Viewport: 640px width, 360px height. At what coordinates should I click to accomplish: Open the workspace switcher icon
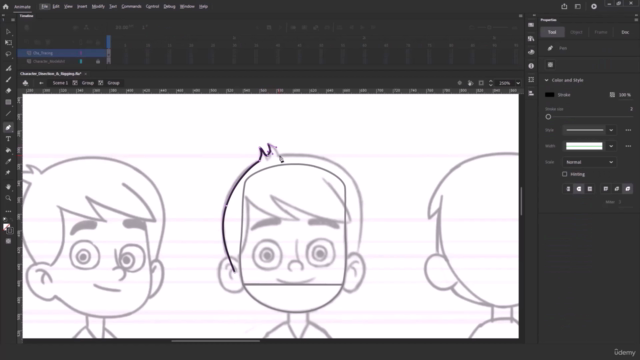coord(578,7)
